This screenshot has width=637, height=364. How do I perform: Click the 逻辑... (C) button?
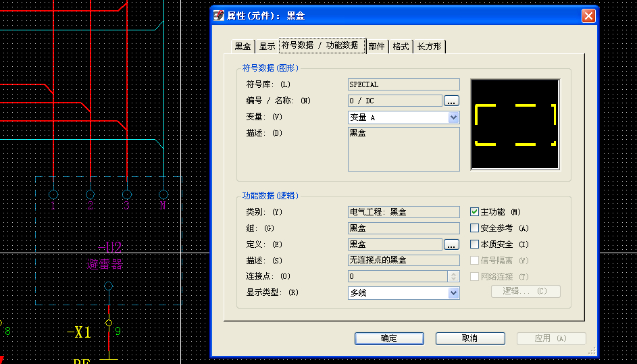(526, 291)
